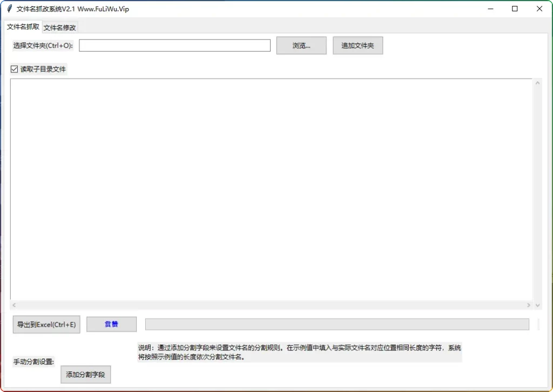Select the 文件名抓取 tab
This screenshot has height=392, width=553.
[23, 26]
